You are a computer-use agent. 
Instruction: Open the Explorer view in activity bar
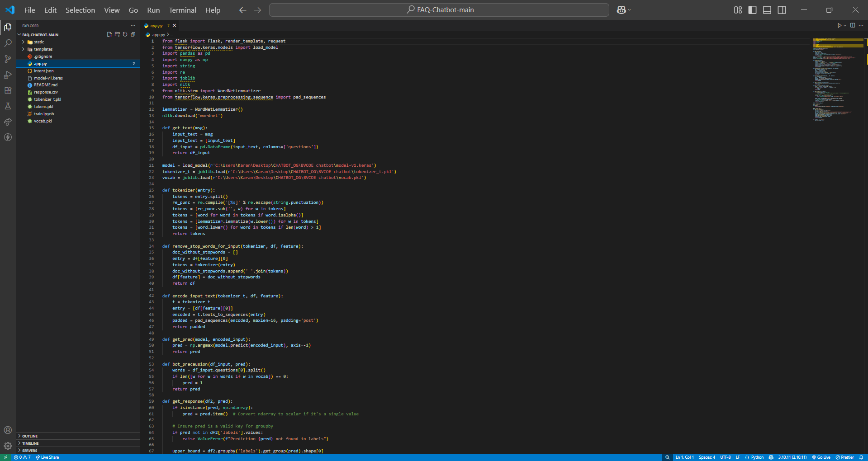pyautogui.click(x=8, y=28)
